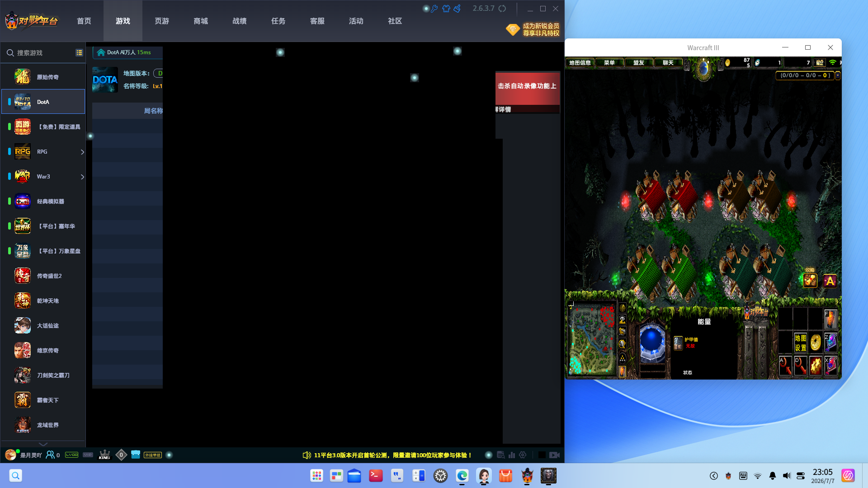868x488 pixels.
Task: Open the friends icon in the bottom status bar
Action: [x=50, y=455]
